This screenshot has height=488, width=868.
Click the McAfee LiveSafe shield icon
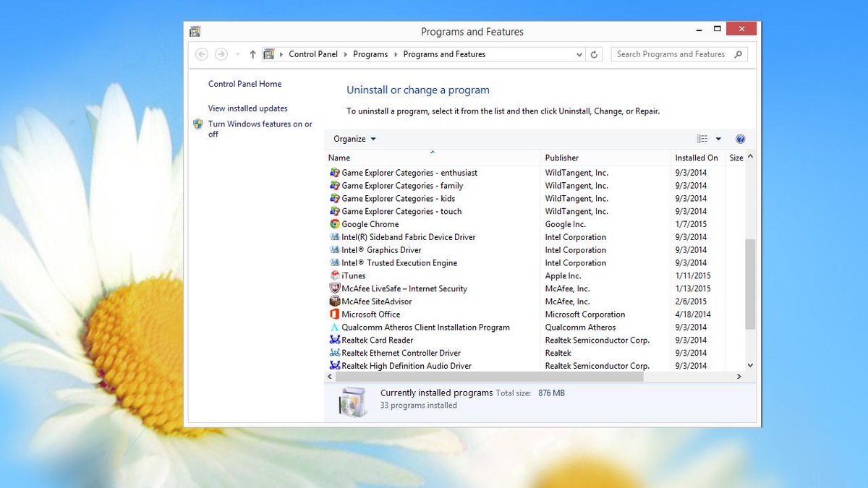click(335, 288)
